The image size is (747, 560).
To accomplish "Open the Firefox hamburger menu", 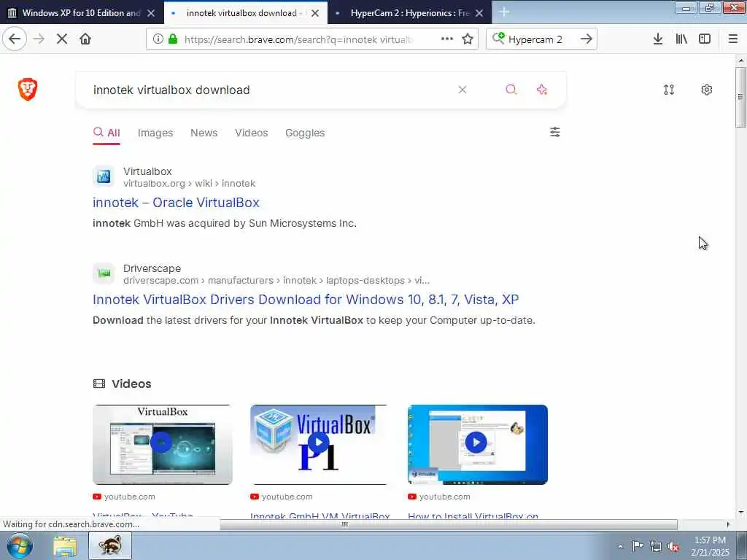I will [732, 39].
